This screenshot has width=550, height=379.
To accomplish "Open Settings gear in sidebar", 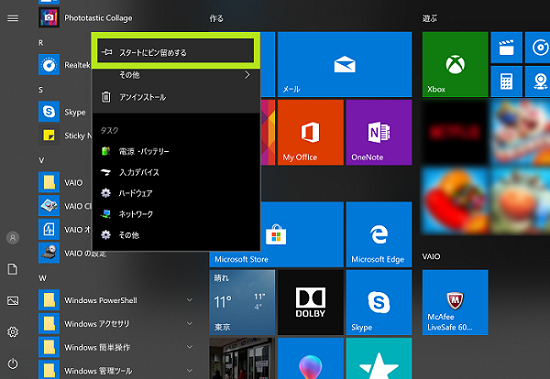I will click(x=13, y=332).
